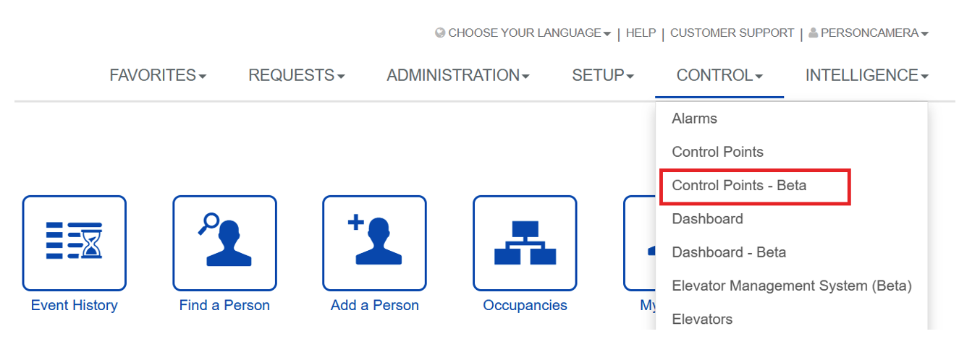Click the Help link
Image resolution: width=980 pixels, height=360 pixels.
tap(641, 33)
